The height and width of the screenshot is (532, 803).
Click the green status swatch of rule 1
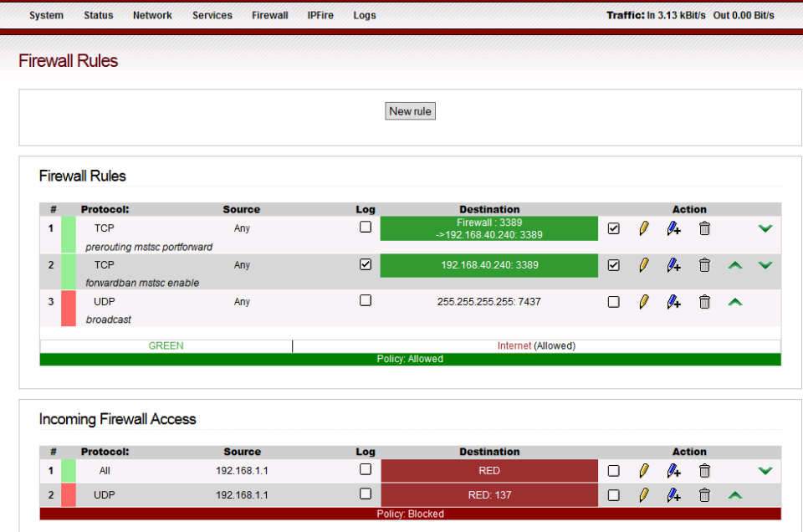pyautogui.click(x=69, y=234)
